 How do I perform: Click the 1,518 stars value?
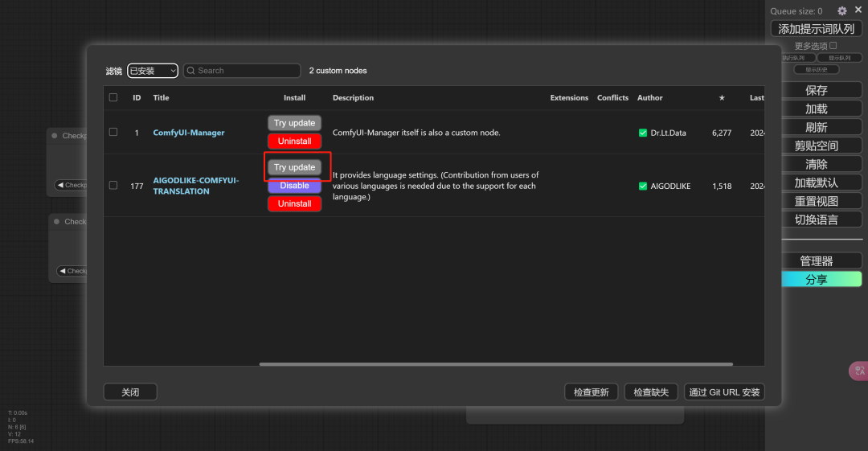tap(722, 187)
